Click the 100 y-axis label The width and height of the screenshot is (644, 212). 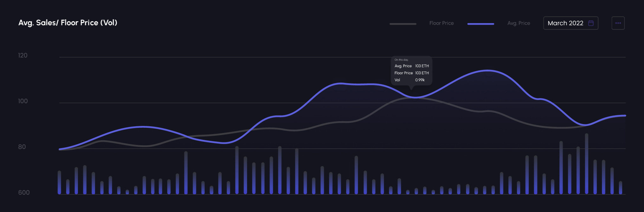tap(23, 101)
